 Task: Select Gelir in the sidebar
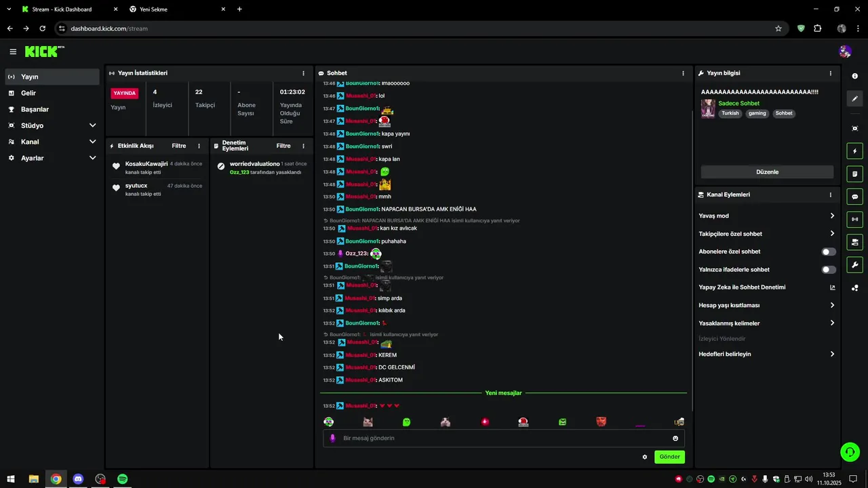coord(52,93)
